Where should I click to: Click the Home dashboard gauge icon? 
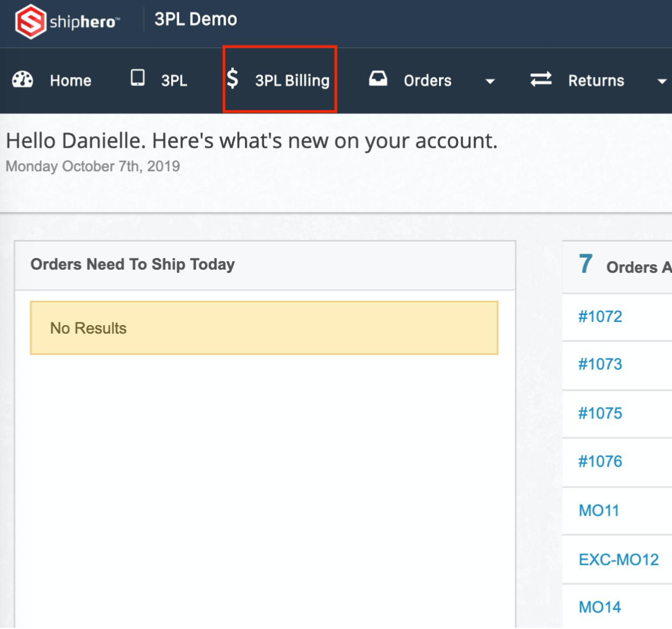pyautogui.click(x=23, y=80)
